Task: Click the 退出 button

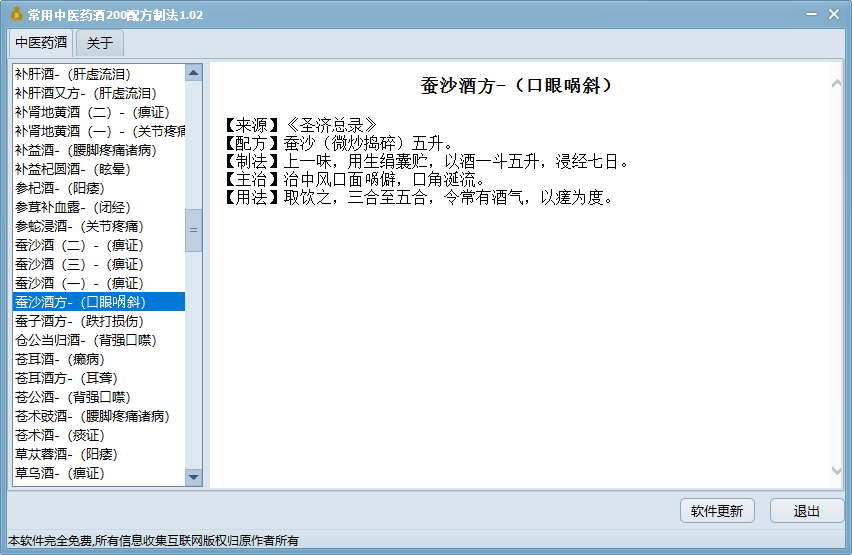Action: coord(806,511)
